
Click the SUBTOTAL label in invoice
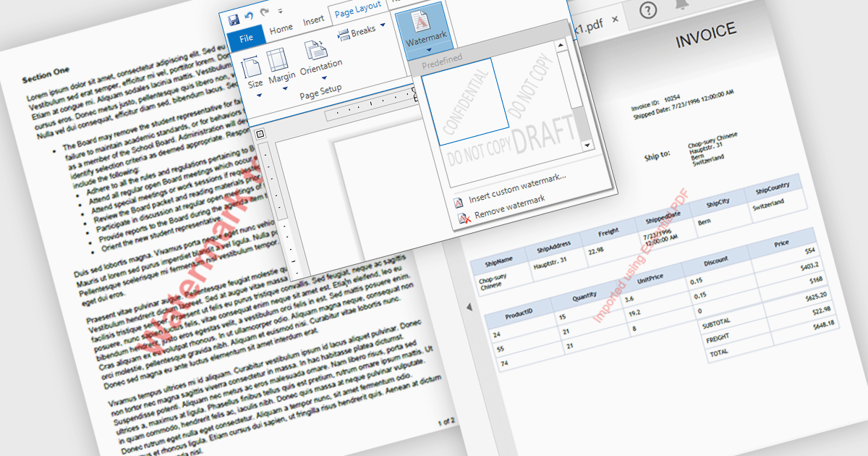tap(716, 323)
